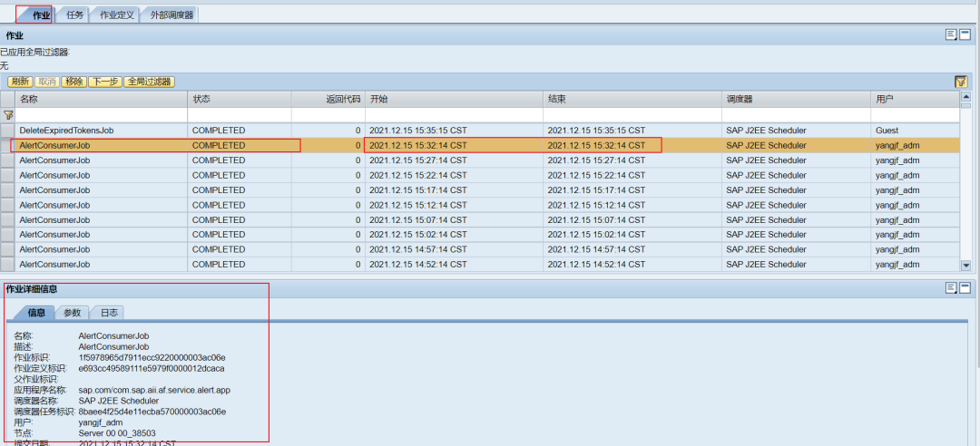The image size is (980, 446).
Task: Open the 作业定义 tab
Action: pyautogui.click(x=117, y=15)
